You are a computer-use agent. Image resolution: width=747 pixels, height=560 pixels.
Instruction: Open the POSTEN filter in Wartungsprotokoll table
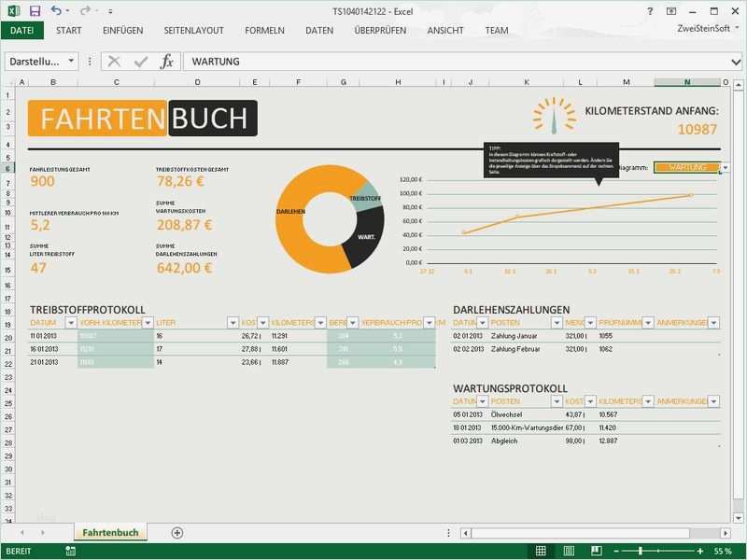point(557,399)
